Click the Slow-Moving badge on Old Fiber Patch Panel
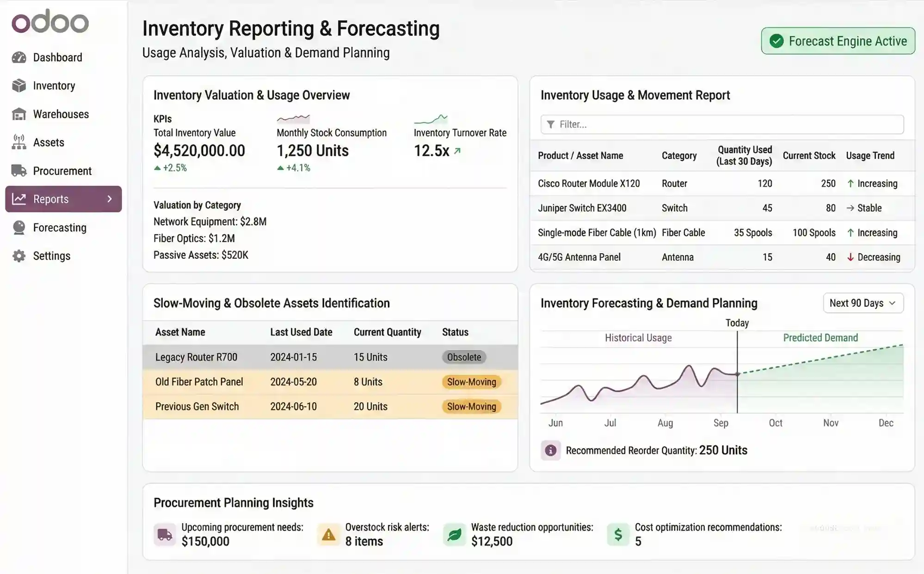 click(x=471, y=382)
